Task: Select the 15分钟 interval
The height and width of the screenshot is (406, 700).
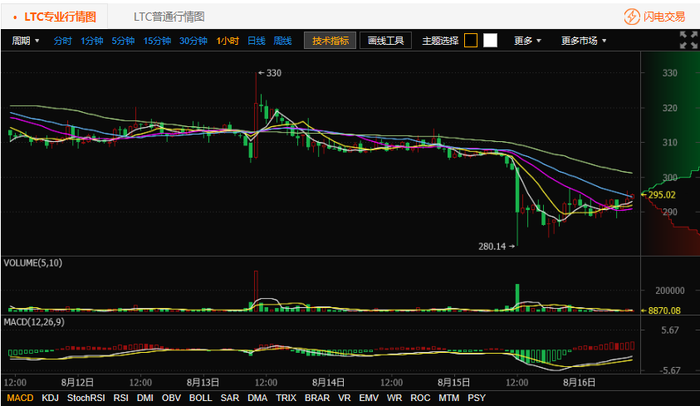Action: point(157,41)
